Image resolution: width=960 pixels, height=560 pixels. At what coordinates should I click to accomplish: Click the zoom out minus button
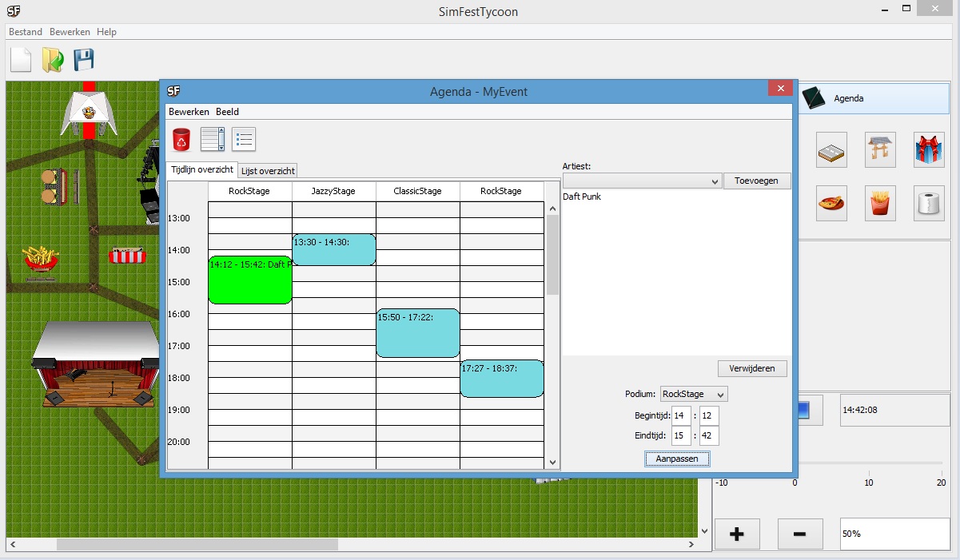pyautogui.click(x=799, y=534)
